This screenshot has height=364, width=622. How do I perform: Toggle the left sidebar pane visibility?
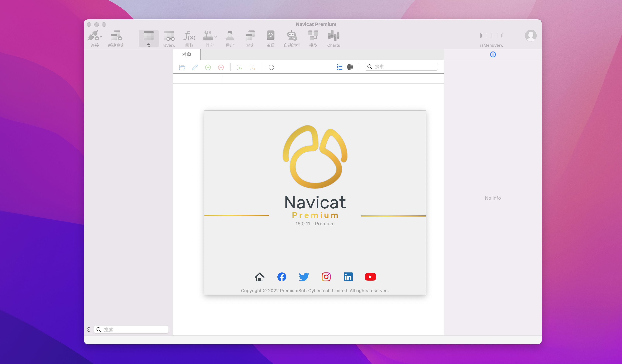[x=483, y=36]
